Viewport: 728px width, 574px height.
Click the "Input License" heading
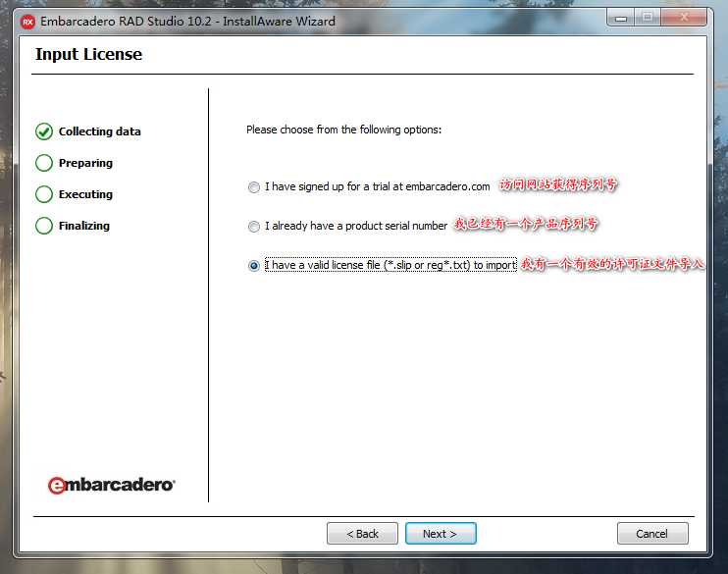click(88, 54)
